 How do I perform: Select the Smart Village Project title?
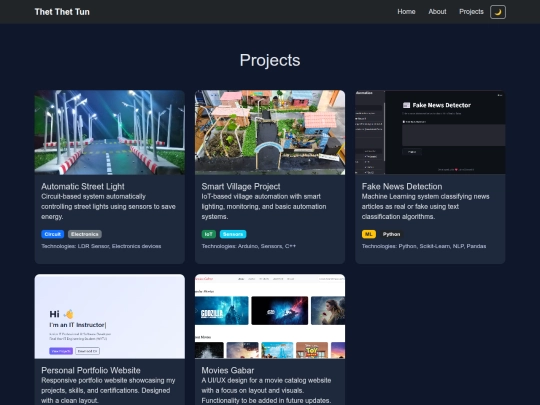click(241, 186)
